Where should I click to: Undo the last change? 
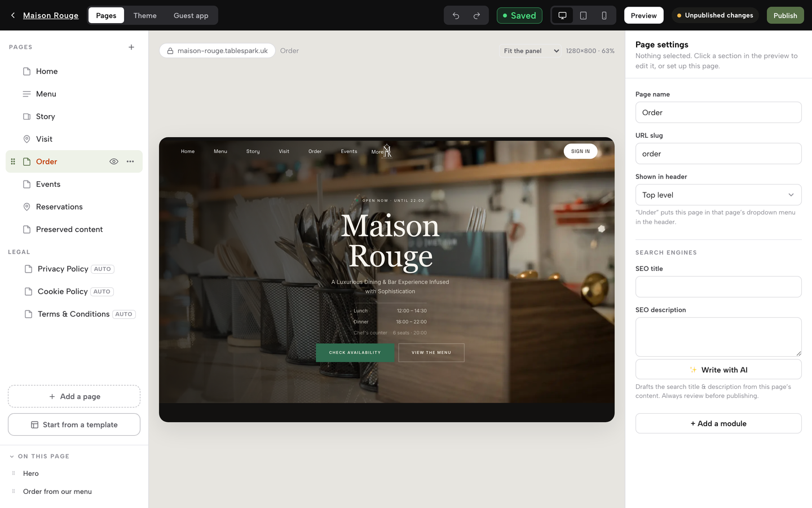(456, 15)
